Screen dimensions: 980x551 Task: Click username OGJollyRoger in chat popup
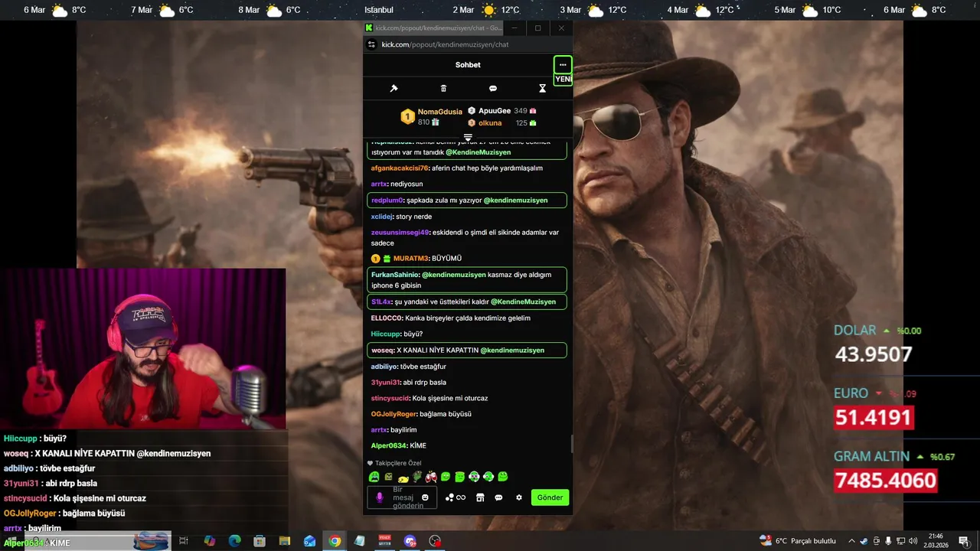[394, 414]
